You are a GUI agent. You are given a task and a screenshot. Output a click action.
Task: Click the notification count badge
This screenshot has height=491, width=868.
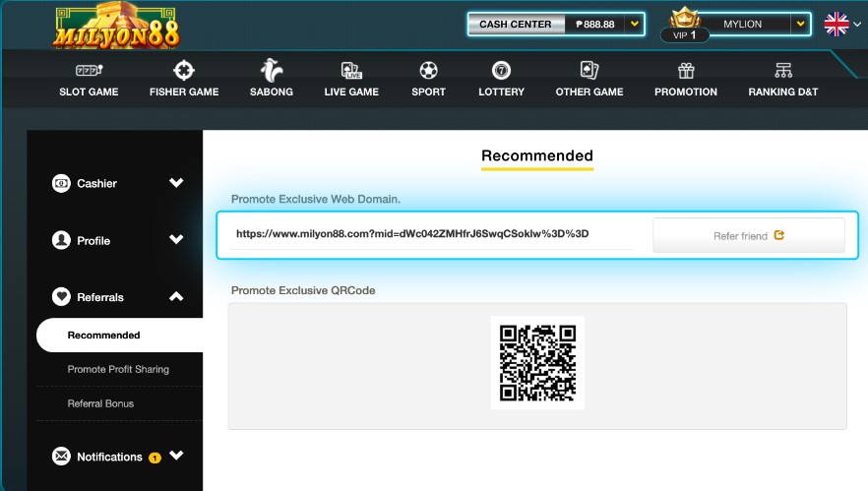click(155, 458)
